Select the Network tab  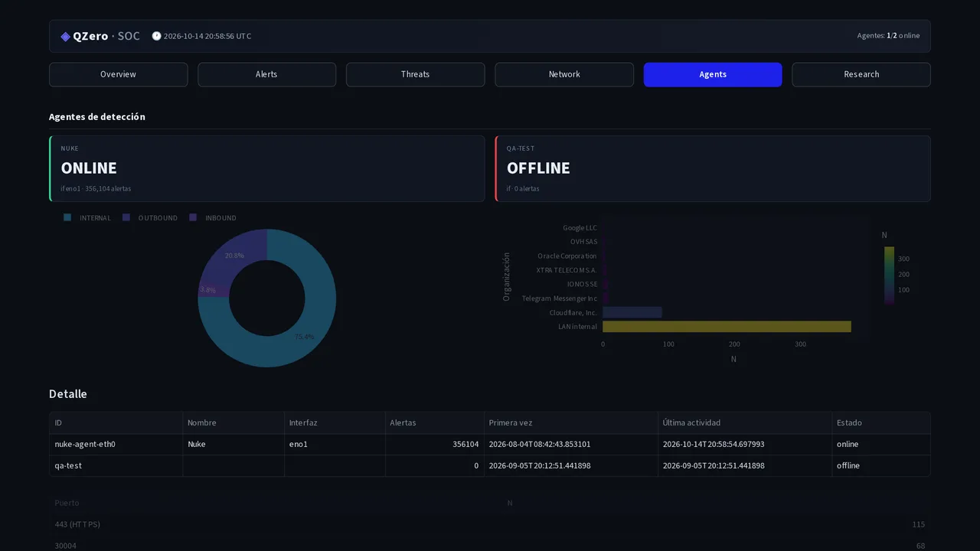click(564, 74)
